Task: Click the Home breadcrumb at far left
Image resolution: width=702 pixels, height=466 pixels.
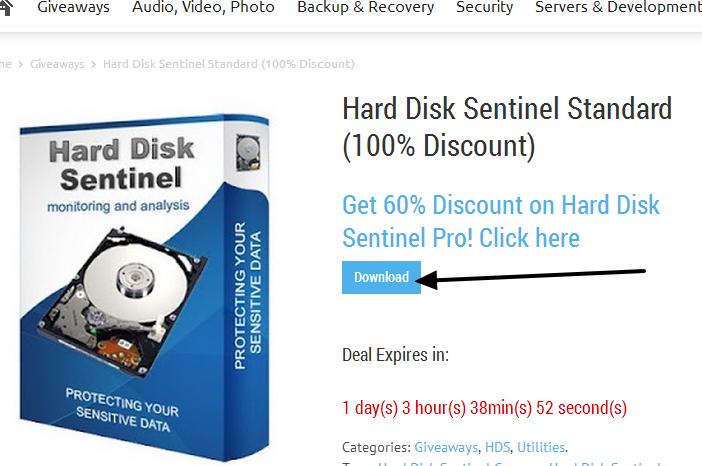Action: (5, 64)
